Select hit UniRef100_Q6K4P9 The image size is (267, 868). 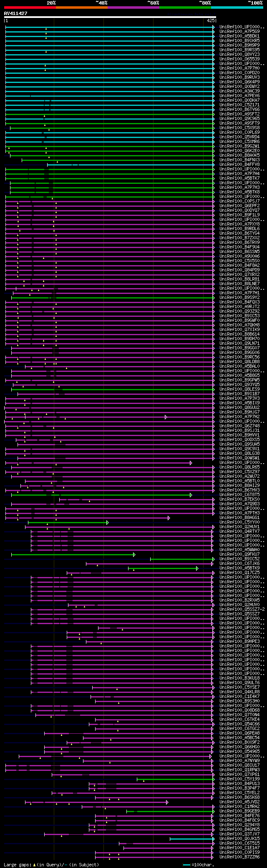[239, 82]
